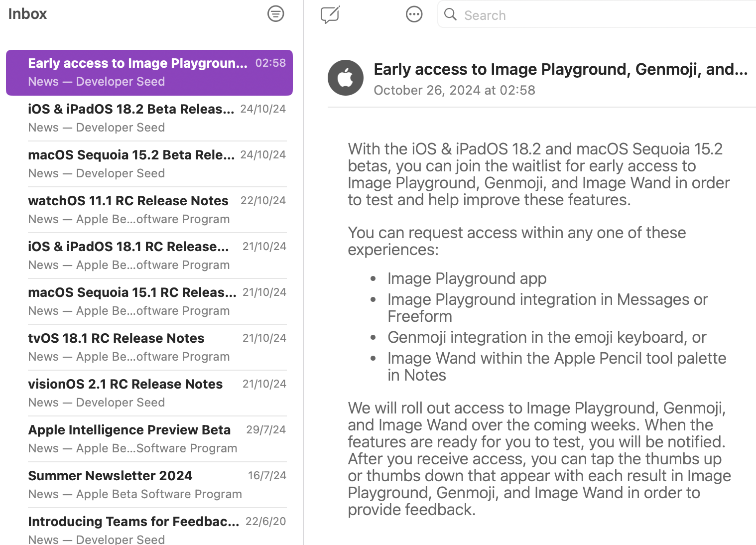The height and width of the screenshot is (545, 756).
Task: Compose new feedback with the pencil icon
Action: pos(330,14)
